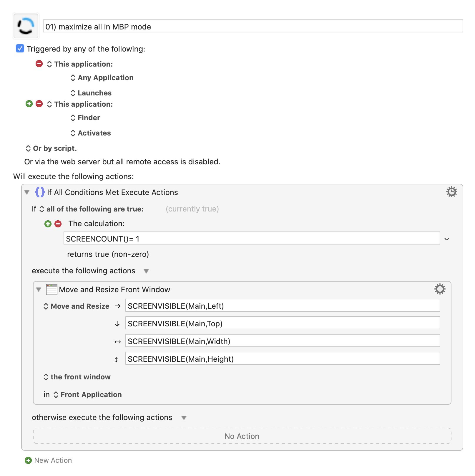Open gear menu for Move and Resize action
The height and width of the screenshot is (476, 475).
click(x=440, y=289)
